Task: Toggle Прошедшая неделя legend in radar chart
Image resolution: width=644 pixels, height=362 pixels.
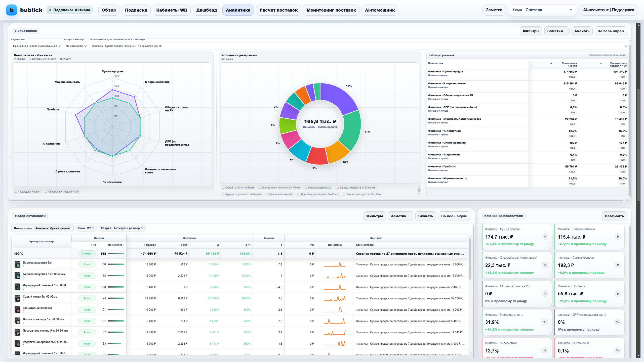Action: (x=27, y=192)
